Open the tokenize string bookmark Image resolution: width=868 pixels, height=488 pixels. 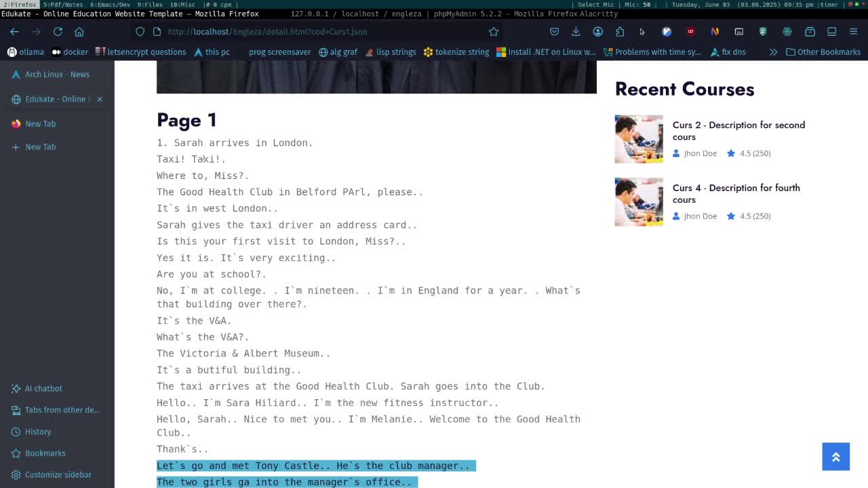[456, 52]
